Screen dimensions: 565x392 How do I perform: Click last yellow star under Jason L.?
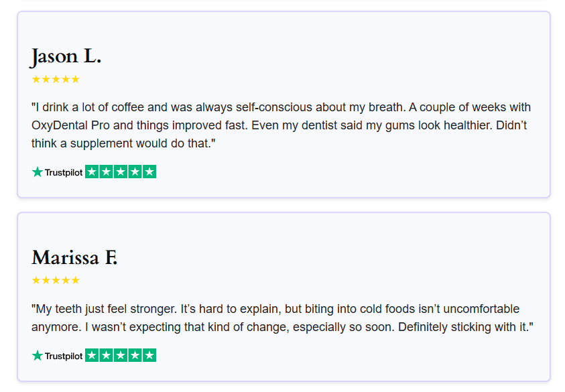[75, 79]
